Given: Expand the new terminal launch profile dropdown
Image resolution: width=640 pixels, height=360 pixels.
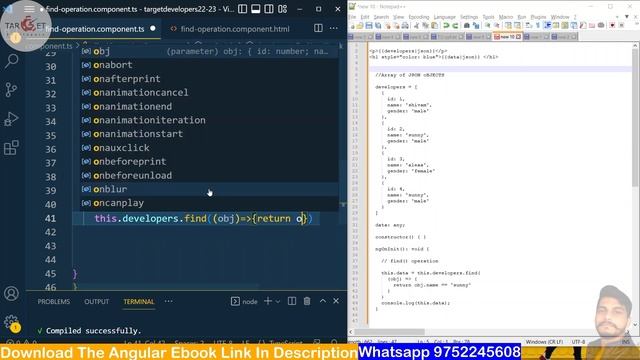Looking at the screenshot, I should click(x=278, y=301).
